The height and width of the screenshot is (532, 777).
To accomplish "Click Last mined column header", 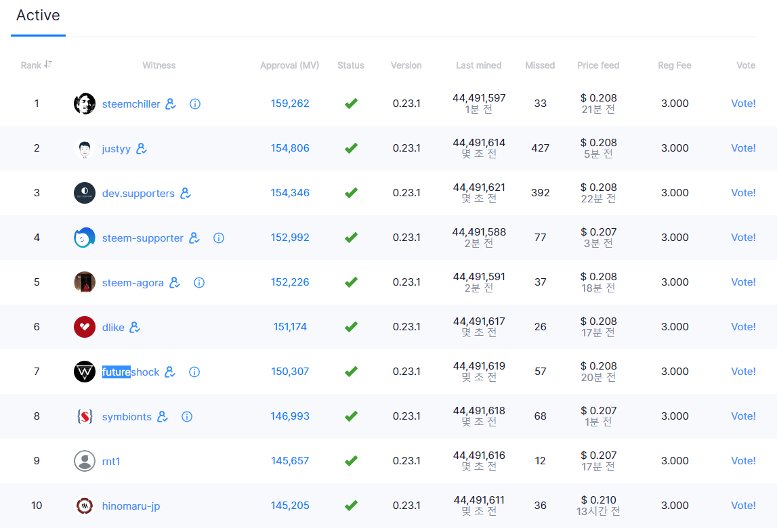I will click(x=479, y=66).
